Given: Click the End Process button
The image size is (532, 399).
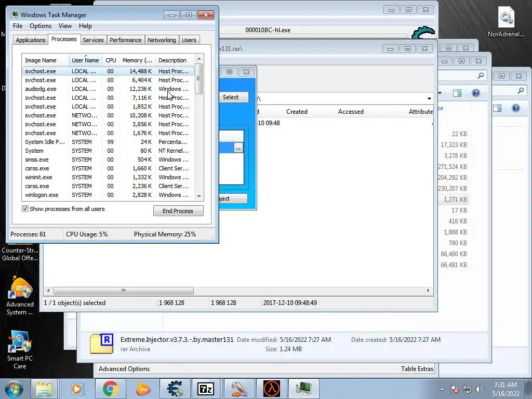Looking at the screenshot, I should tap(178, 211).
